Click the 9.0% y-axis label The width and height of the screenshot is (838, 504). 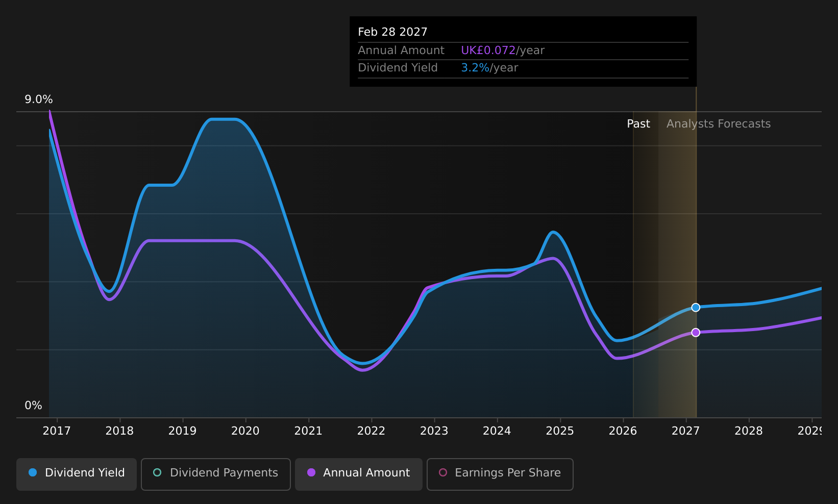pos(39,99)
